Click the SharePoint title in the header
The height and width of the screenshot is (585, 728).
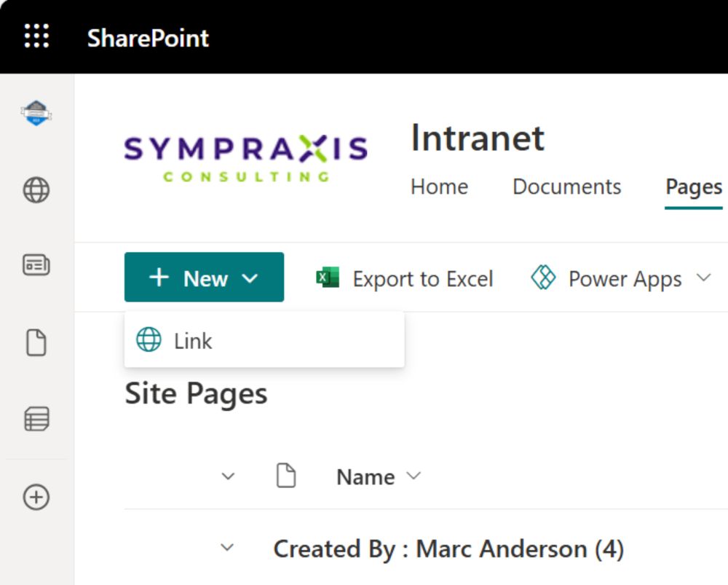click(148, 38)
